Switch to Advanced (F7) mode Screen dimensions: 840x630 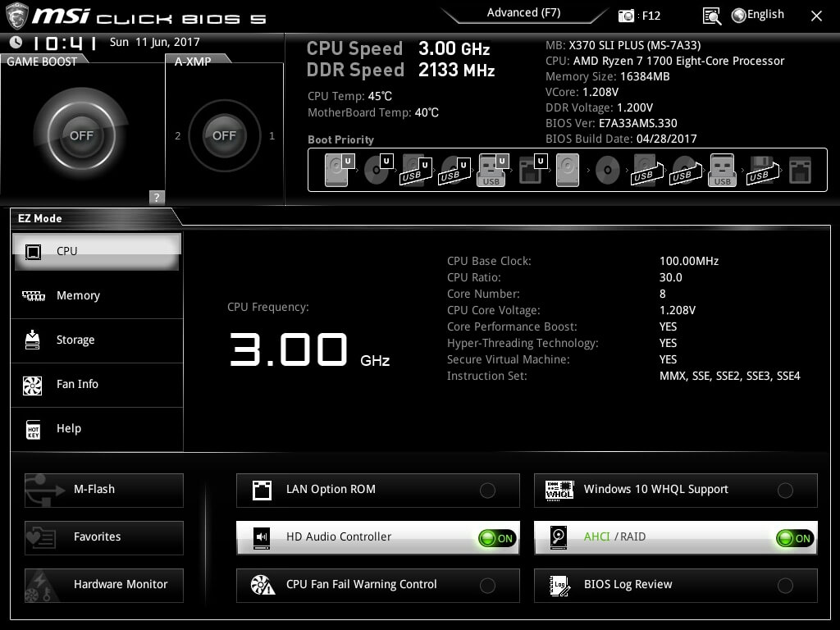[x=523, y=12]
